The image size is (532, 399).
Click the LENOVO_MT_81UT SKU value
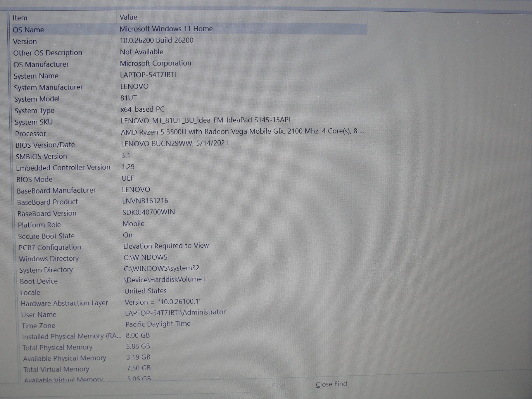pos(205,120)
